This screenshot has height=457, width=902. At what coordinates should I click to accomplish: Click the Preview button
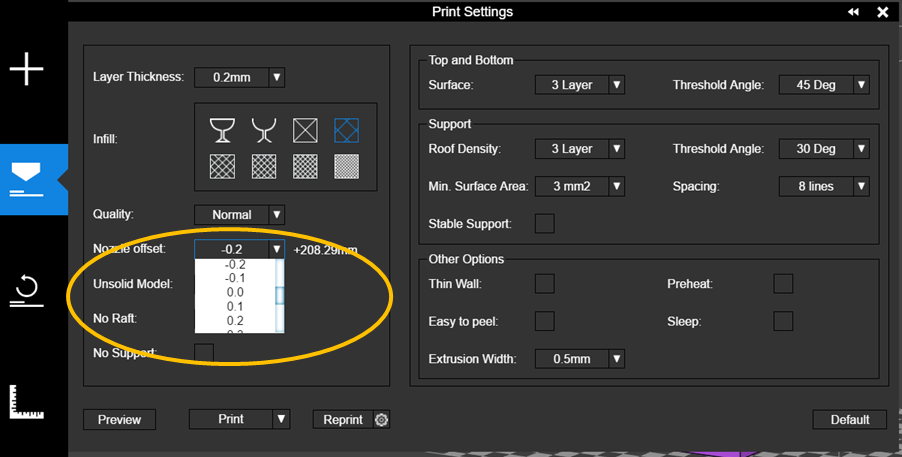coord(119,420)
